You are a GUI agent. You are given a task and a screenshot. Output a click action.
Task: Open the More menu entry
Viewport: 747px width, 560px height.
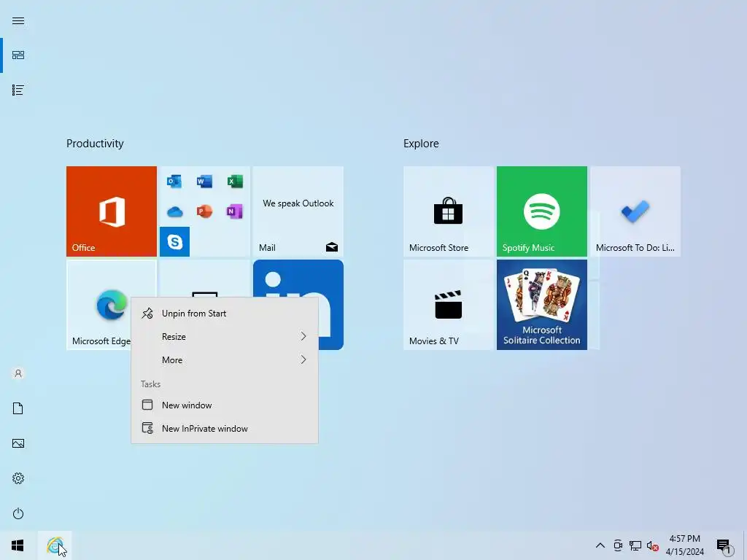[225, 360]
